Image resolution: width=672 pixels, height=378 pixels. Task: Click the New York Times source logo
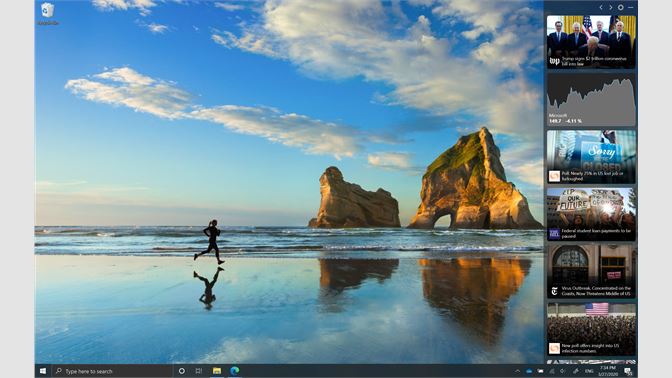point(554,291)
